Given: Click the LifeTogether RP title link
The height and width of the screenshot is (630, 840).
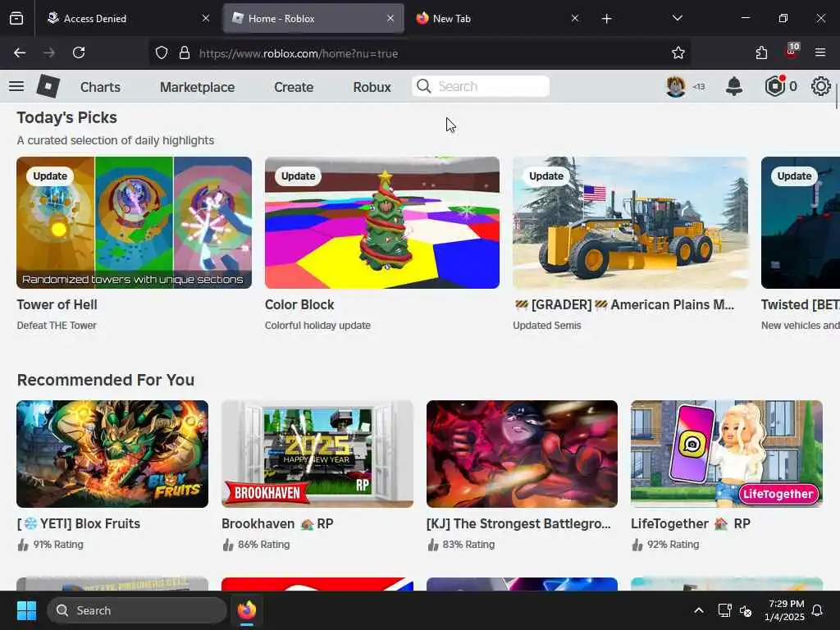Looking at the screenshot, I should tap(691, 523).
